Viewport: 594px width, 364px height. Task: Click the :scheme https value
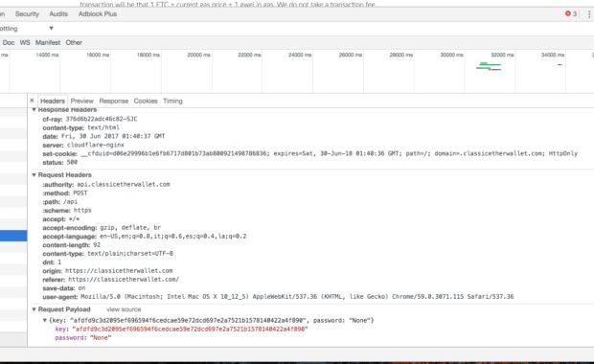click(x=82, y=210)
